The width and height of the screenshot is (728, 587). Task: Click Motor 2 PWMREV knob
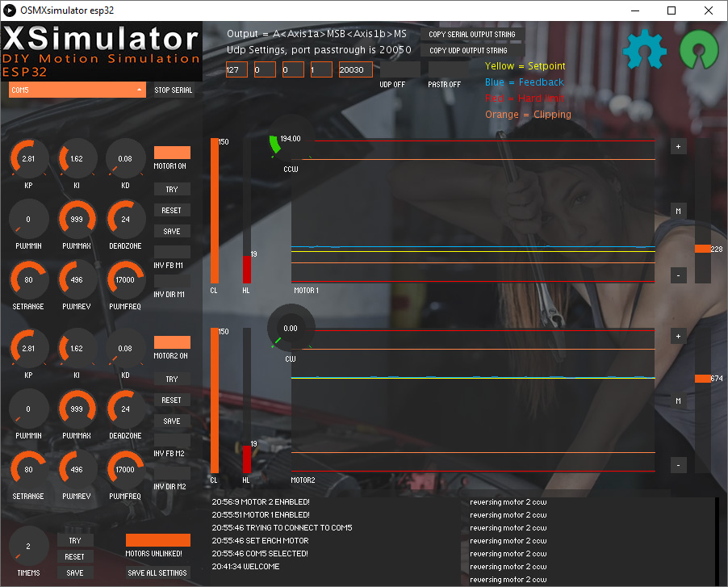point(77,469)
